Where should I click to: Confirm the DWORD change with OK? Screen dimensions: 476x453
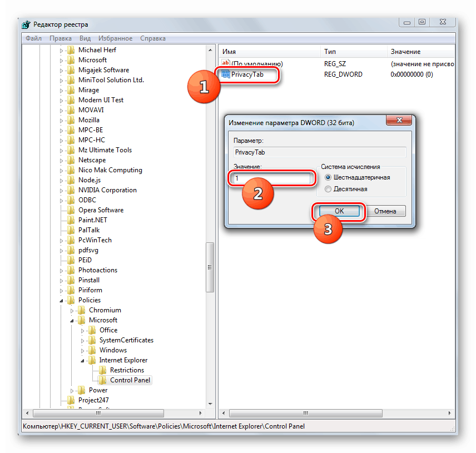point(339,211)
